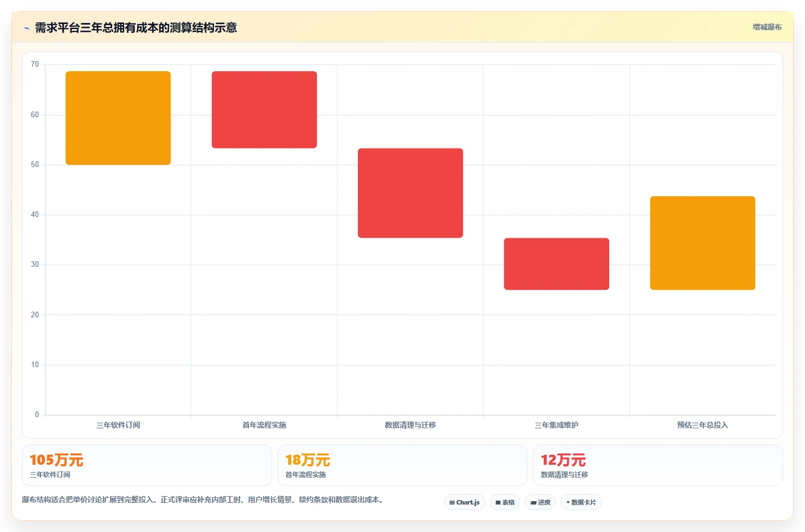The width and height of the screenshot is (805, 532).
Task: Click the 三年集成维护 x-axis label
Action: coord(556,425)
